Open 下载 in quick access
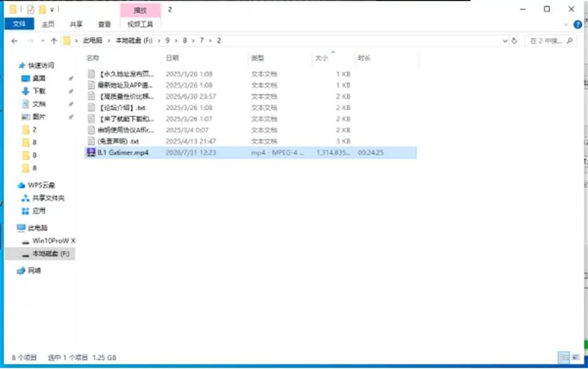 pyautogui.click(x=34, y=91)
